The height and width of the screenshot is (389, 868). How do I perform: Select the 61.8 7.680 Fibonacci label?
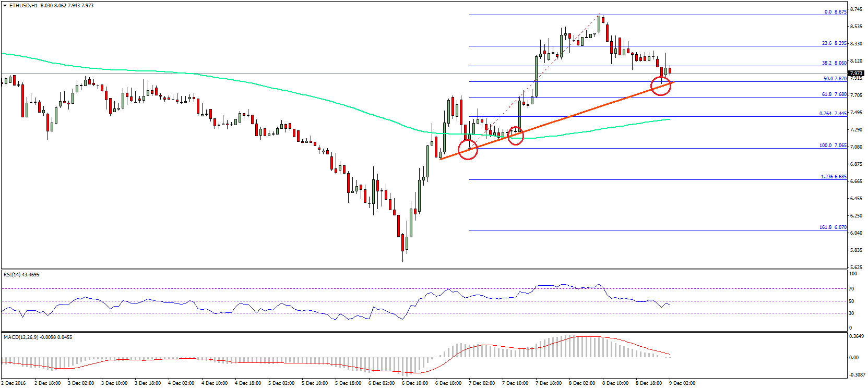click(x=834, y=94)
